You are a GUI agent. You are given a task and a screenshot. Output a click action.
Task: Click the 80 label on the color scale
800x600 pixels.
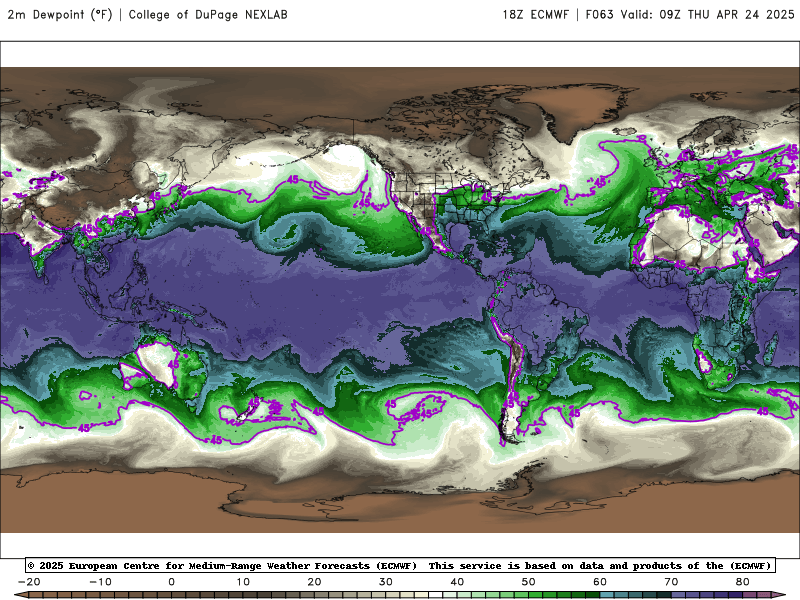[743, 582]
